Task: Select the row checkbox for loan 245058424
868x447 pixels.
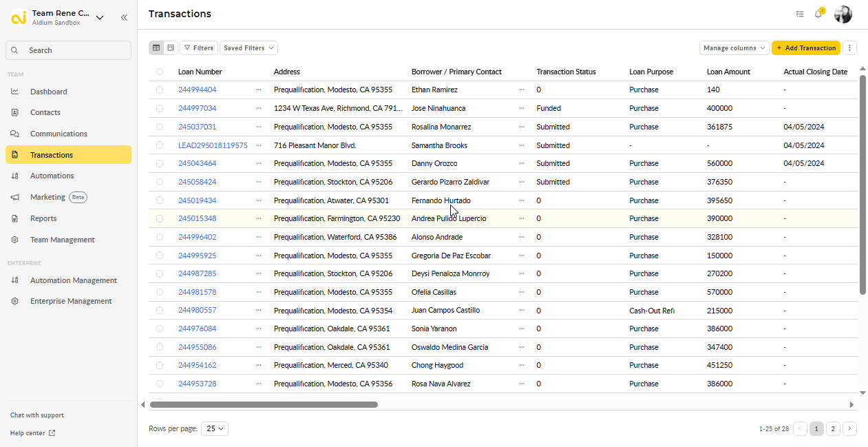Action: coord(160,182)
